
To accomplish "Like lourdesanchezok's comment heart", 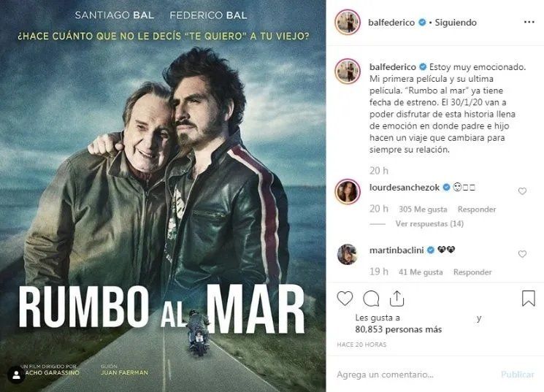I will tap(522, 191).
